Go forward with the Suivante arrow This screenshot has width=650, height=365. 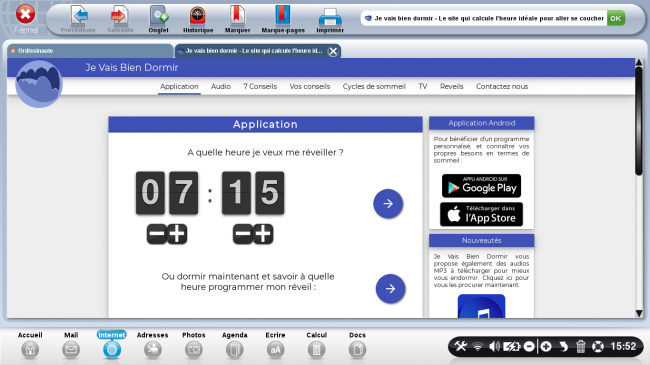pos(120,19)
